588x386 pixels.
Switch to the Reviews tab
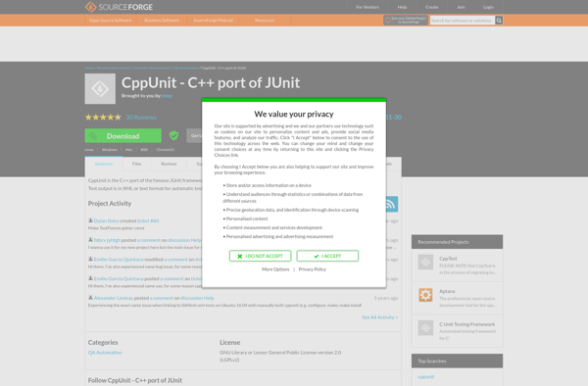[x=169, y=164]
